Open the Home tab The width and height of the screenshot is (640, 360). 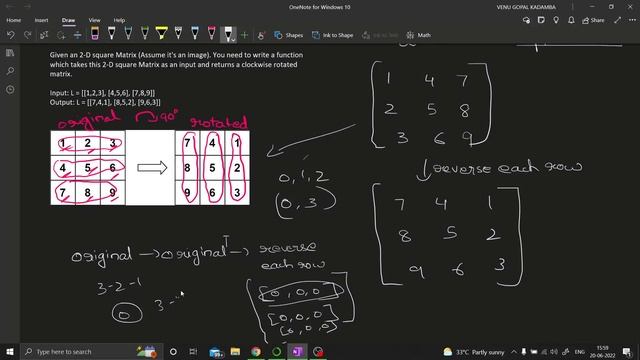coord(13,20)
